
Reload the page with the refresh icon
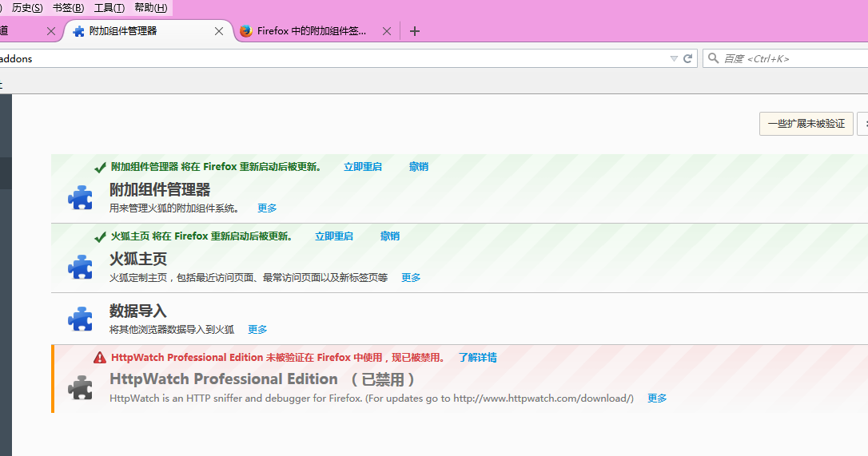click(x=688, y=58)
